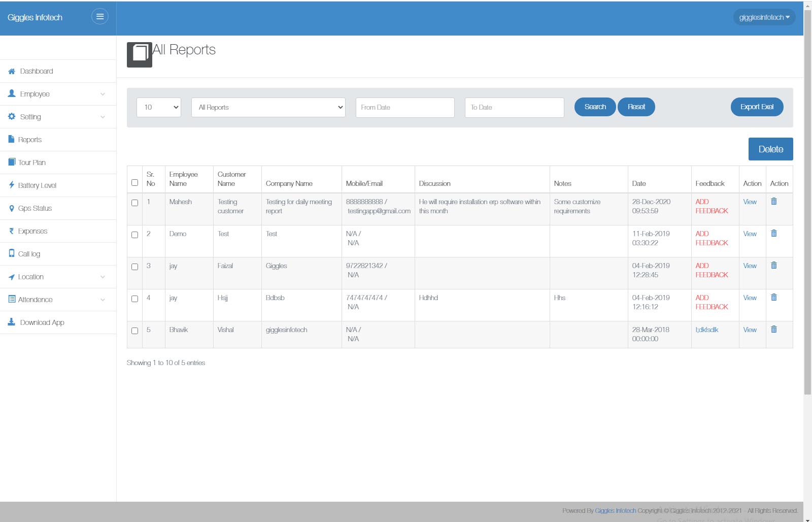The image size is (812, 522).
Task: Open the entries-per-page dropdown showing 10
Action: pos(159,107)
